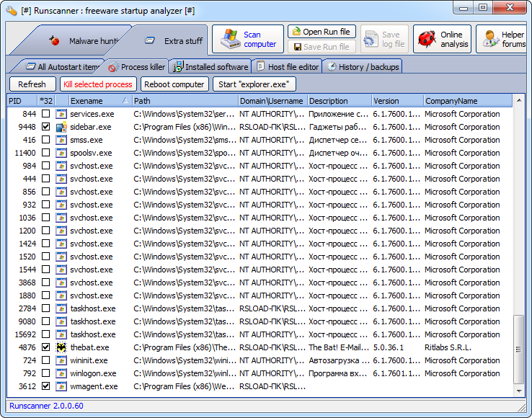
Task: Open Installed software tab
Action: point(210,67)
